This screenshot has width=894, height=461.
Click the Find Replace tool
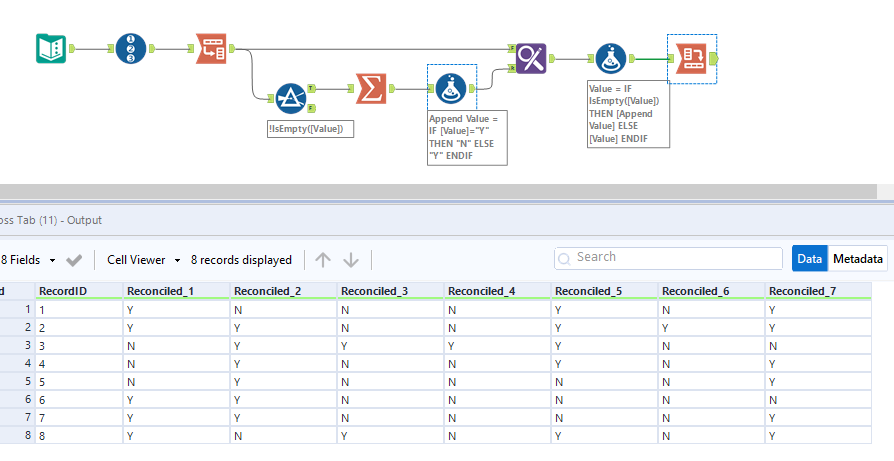coord(532,58)
